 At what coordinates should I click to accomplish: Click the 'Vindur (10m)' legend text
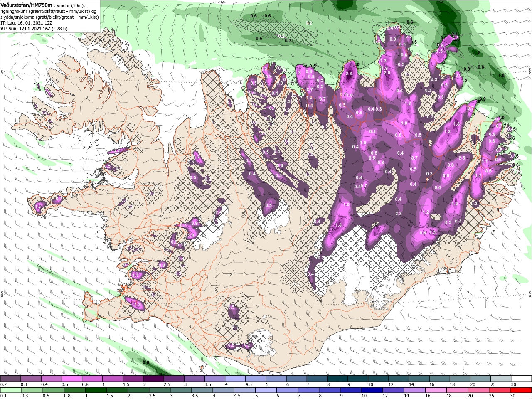click(x=70, y=5)
